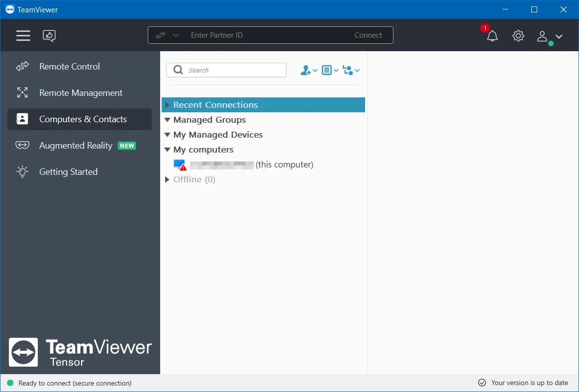
Task: Open Remote Management section
Action: click(80, 92)
